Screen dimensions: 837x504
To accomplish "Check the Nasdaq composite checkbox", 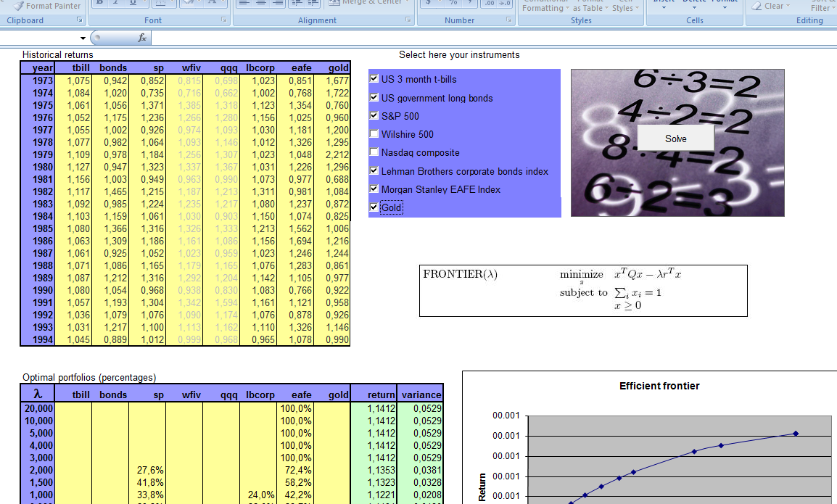I will click(x=374, y=152).
